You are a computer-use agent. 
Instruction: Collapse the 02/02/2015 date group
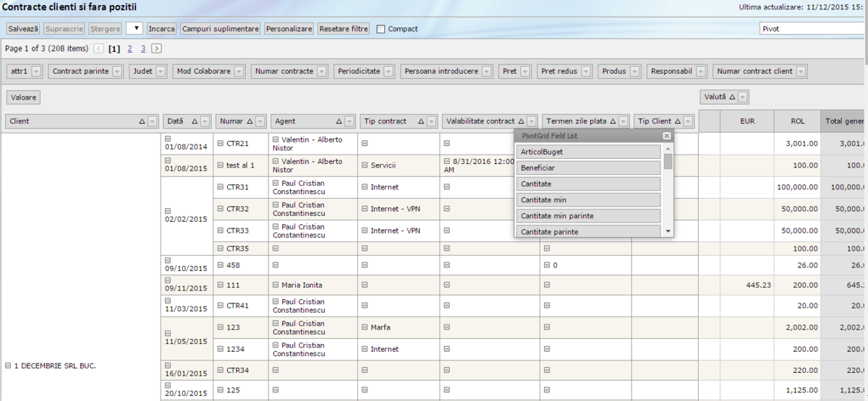tap(169, 211)
